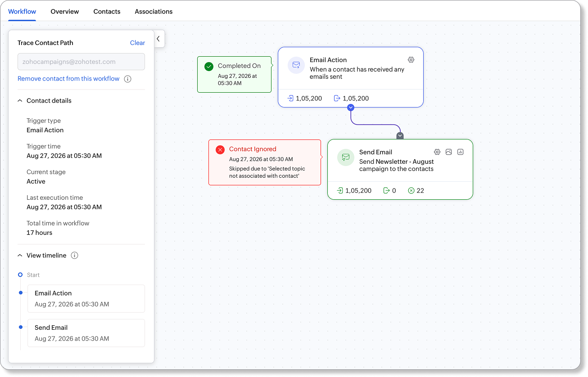Open reports chart icon on Send Email node
Viewport: 588px width, 377px height.
[x=460, y=152]
